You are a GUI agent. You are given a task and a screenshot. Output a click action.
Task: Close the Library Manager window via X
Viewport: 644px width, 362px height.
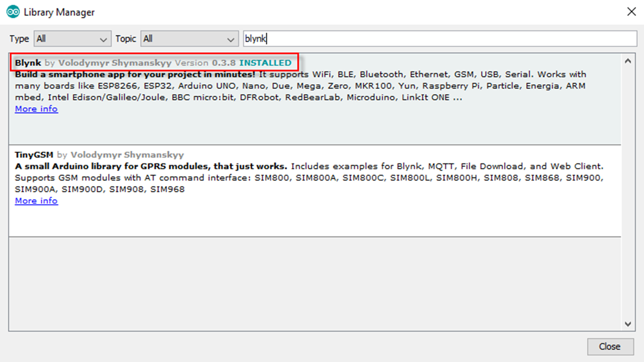pyautogui.click(x=631, y=12)
